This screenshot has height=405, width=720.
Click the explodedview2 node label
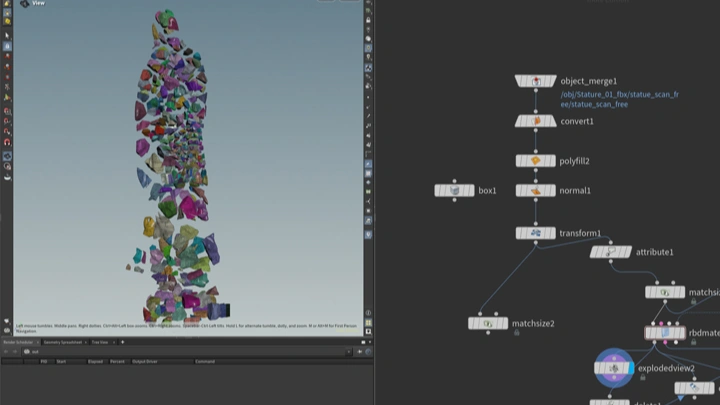click(666, 368)
